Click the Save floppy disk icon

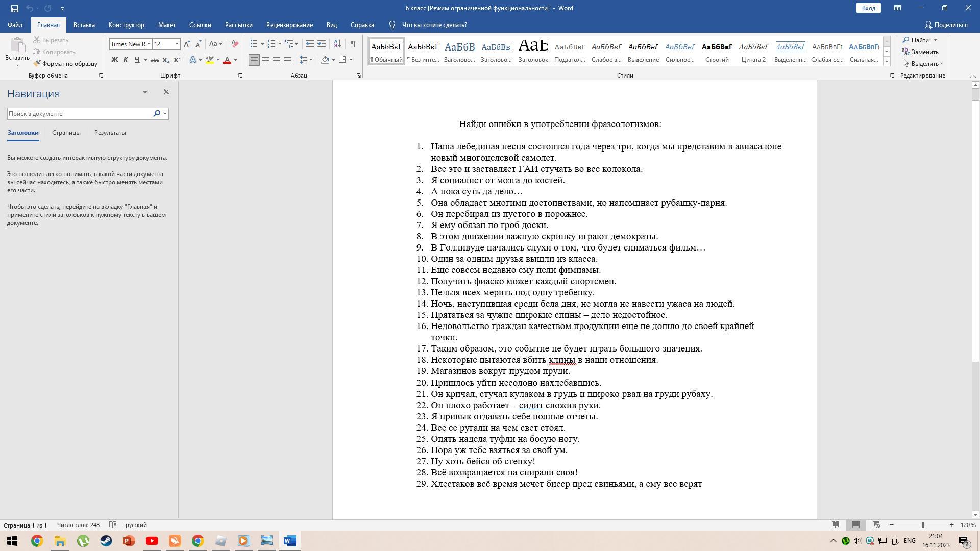(14, 8)
